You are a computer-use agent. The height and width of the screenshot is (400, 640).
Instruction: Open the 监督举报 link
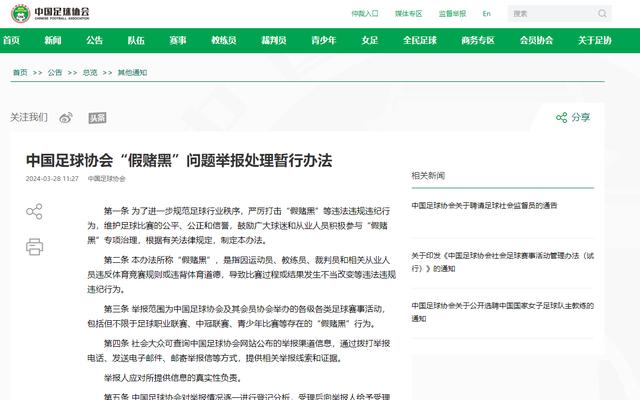pyautogui.click(x=452, y=14)
